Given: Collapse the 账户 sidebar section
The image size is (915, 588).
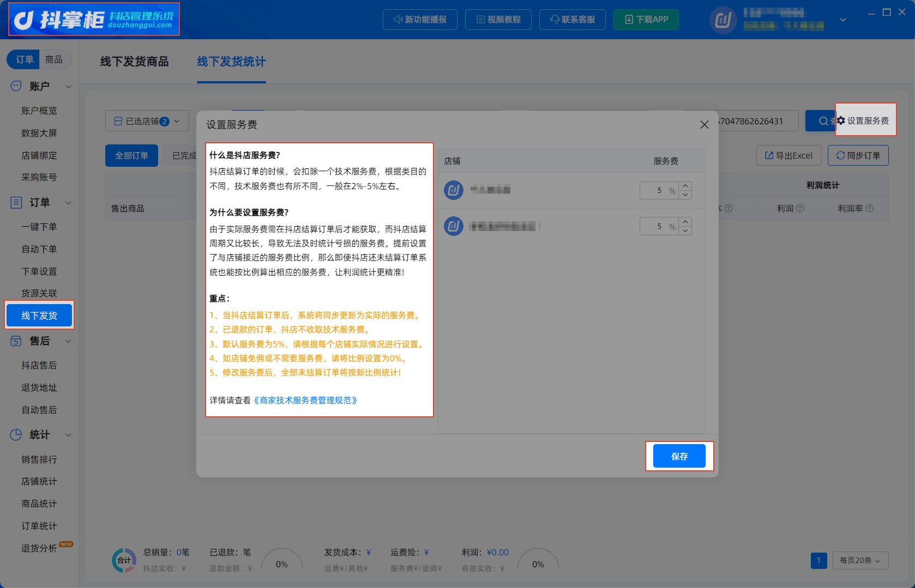Looking at the screenshot, I should coord(69,87).
